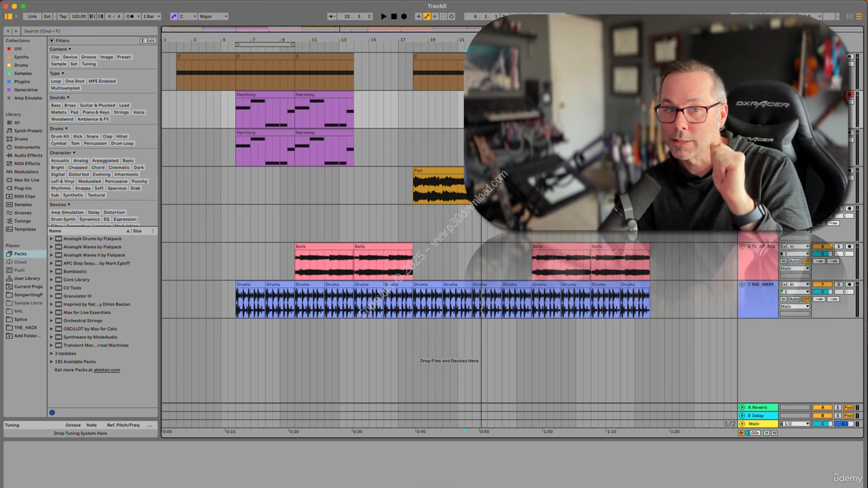Set track 6 monitoring to Auto

794,261
